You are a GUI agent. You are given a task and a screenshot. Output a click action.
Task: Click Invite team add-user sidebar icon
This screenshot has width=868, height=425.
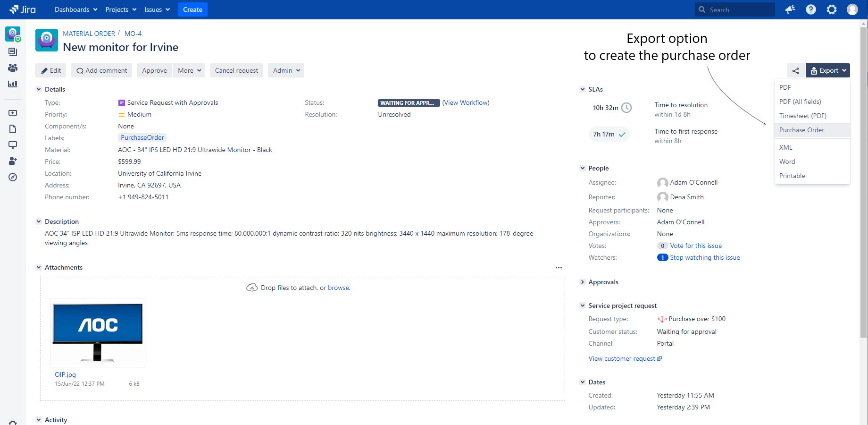click(x=13, y=161)
